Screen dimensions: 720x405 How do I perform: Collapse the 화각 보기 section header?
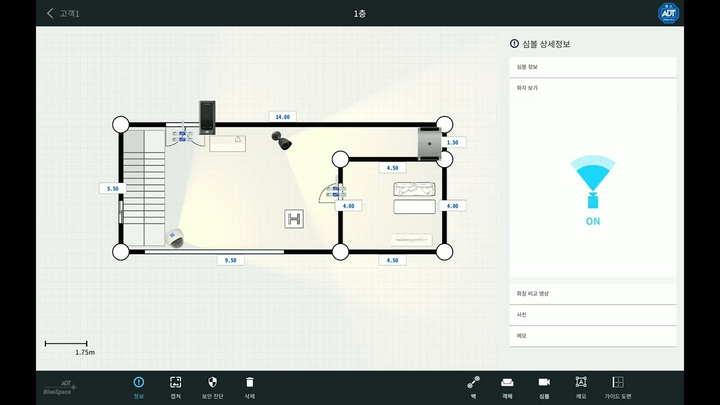click(x=593, y=88)
